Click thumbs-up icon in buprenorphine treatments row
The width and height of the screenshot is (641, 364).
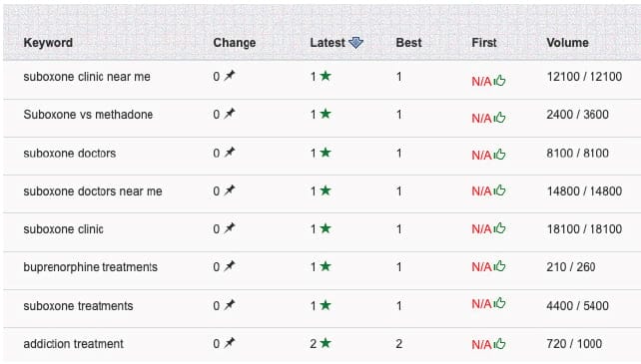(x=499, y=266)
